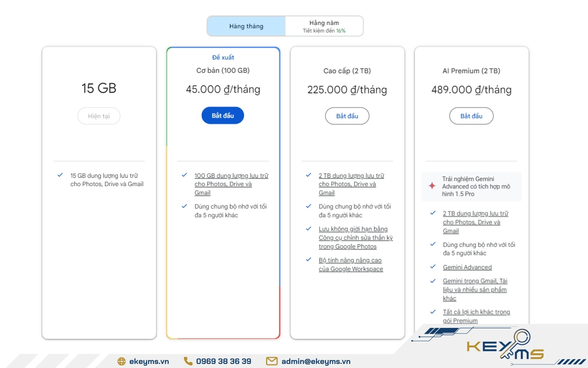Image resolution: width=588 pixels, height=368 pixels.
Task: Click the checkmark beside Bộ tính năng nâng cao
Action: pyautogui.click(x=308, y=259)
